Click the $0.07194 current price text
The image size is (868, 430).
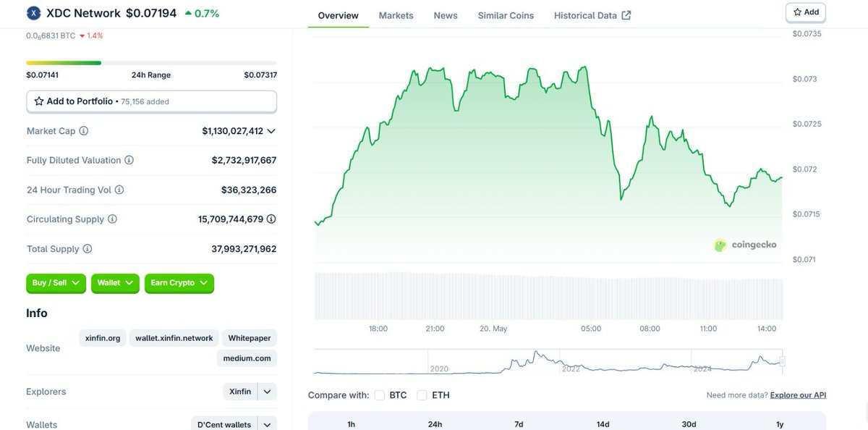[x=151, y=13]
